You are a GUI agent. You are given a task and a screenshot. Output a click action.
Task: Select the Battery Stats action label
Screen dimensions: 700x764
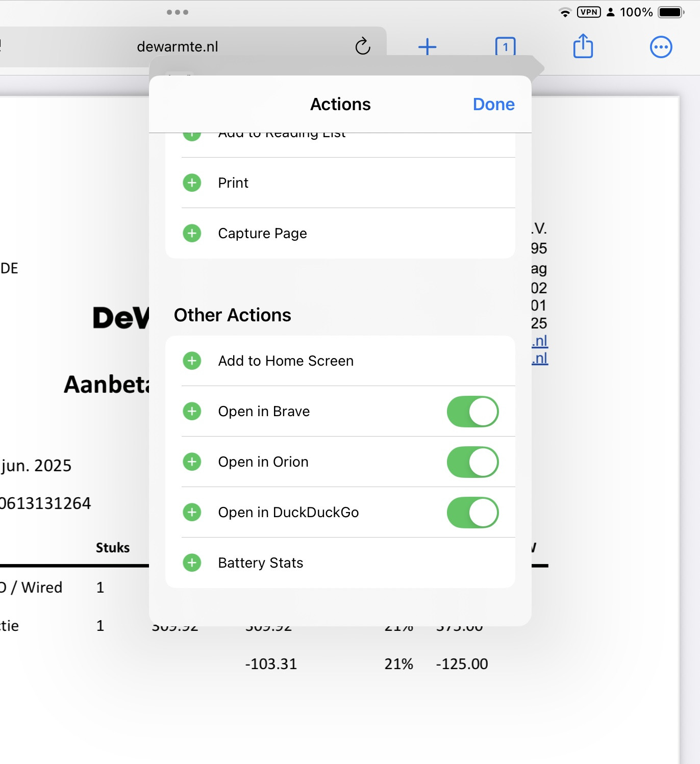[x=260, y=563]
